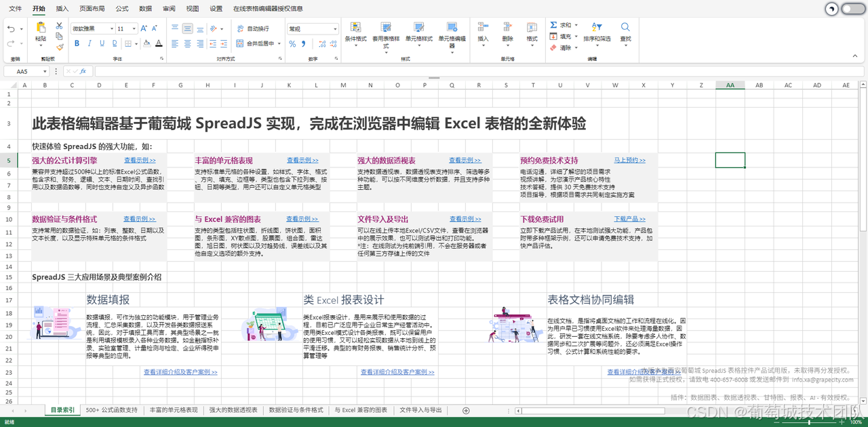
Task: Open the borders dropdown arrow
Action: (136, 43)
